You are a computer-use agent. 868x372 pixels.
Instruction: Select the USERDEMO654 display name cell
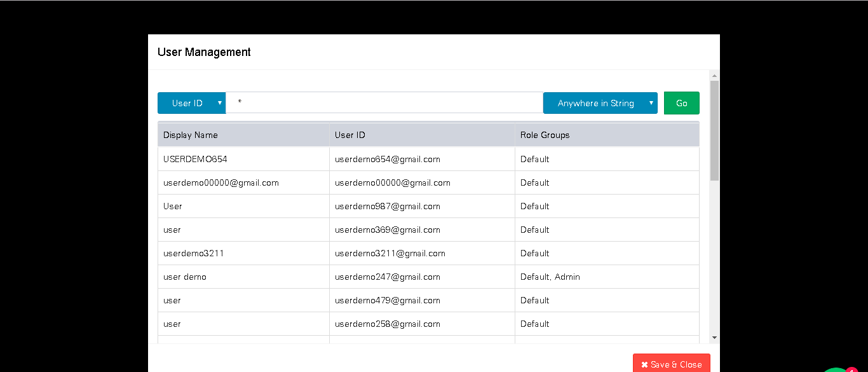pos(244,159)
